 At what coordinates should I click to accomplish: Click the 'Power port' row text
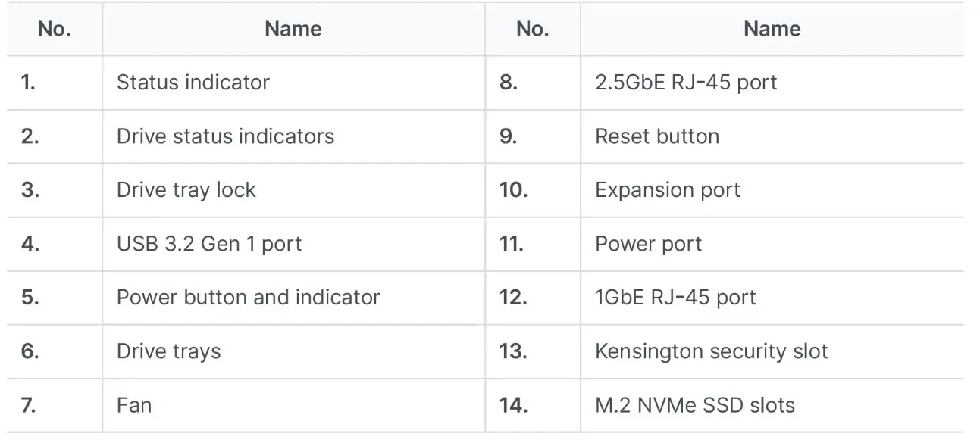(649, 244)
